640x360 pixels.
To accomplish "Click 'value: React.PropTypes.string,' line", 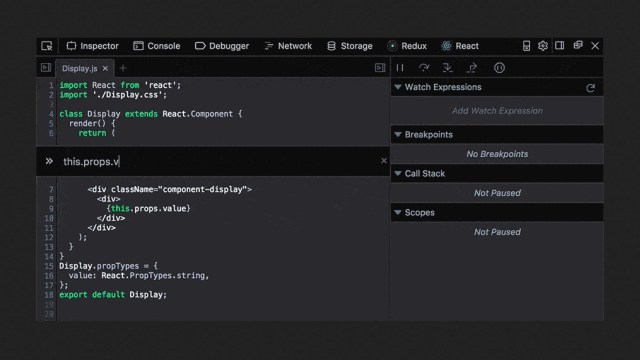I will coord(139,276).
